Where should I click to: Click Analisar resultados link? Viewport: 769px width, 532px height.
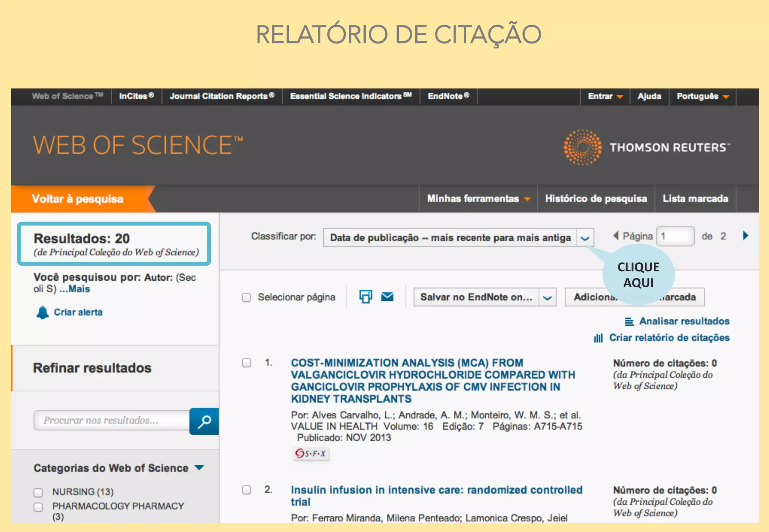pos(684,321)
